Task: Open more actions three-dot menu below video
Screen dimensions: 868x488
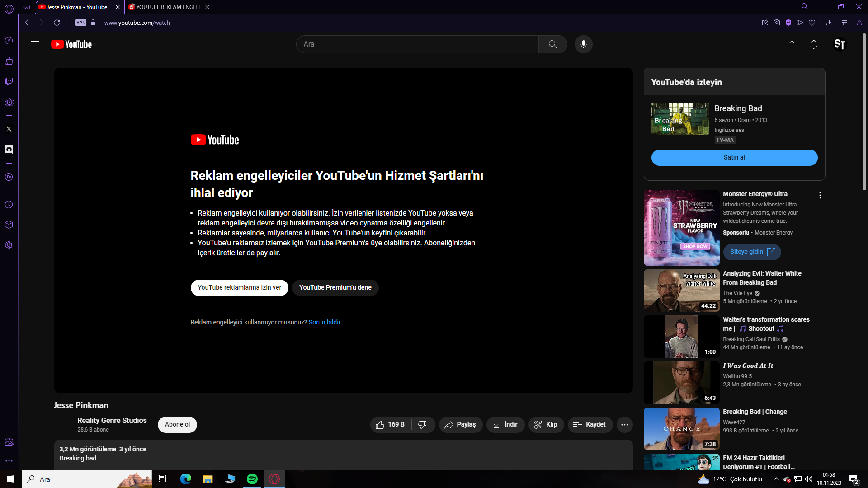Action: [624, 425]
